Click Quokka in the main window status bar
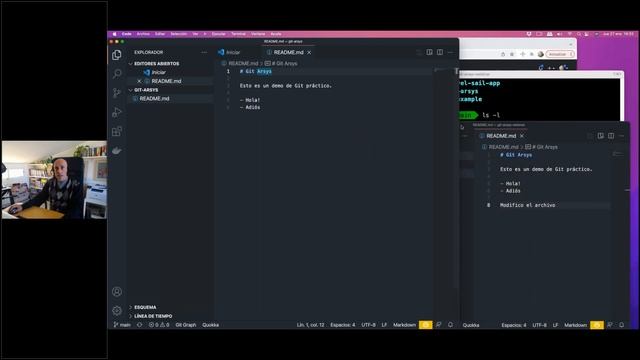The width and height of the screenshot is (640, 360). tap(211, 325)
